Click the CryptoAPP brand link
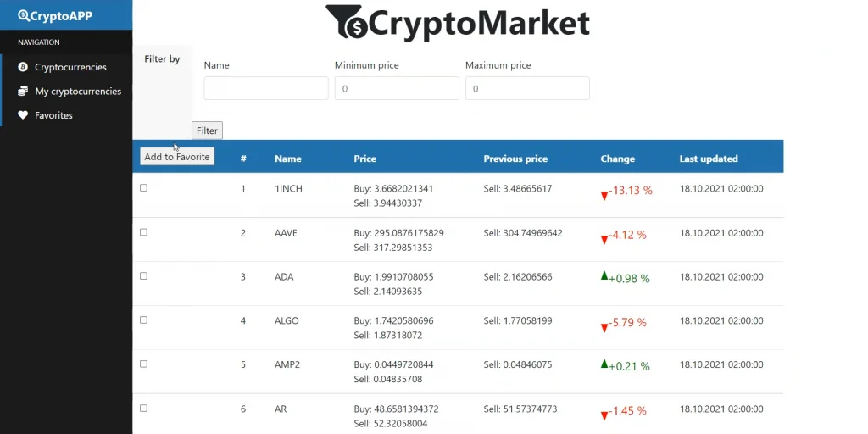 click(x=55, y=15)
